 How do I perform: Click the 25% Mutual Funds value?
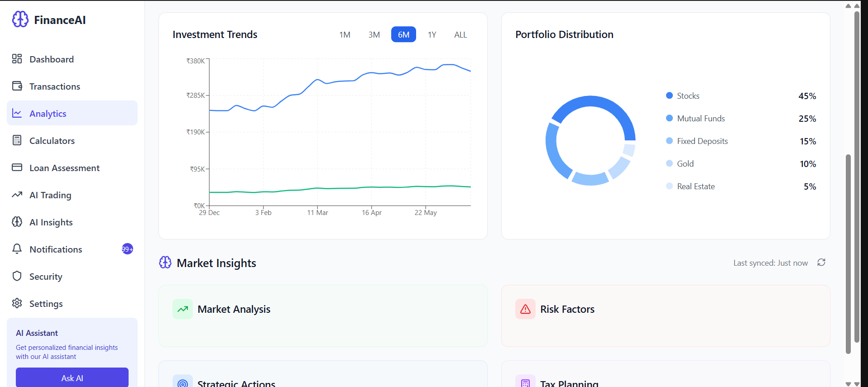click(x=807, y=119)
